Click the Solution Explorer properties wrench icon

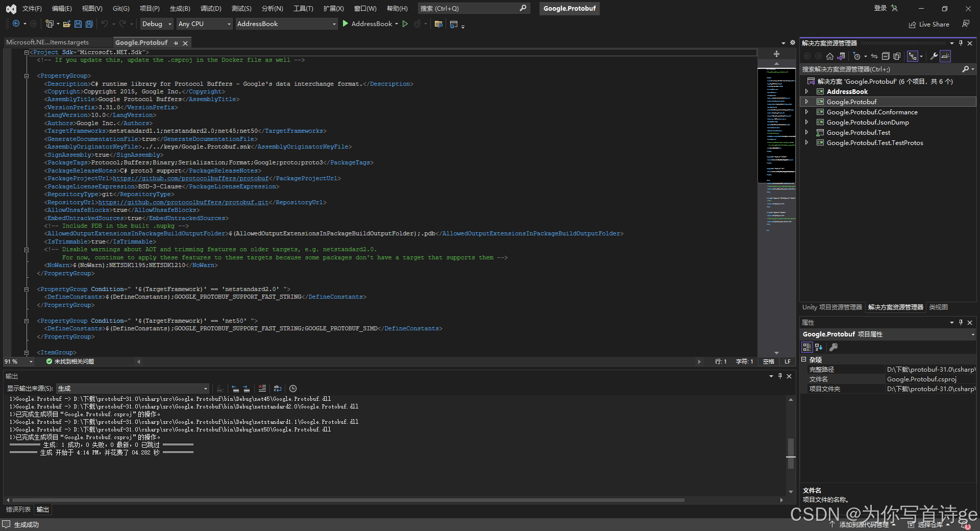(934, 56)
